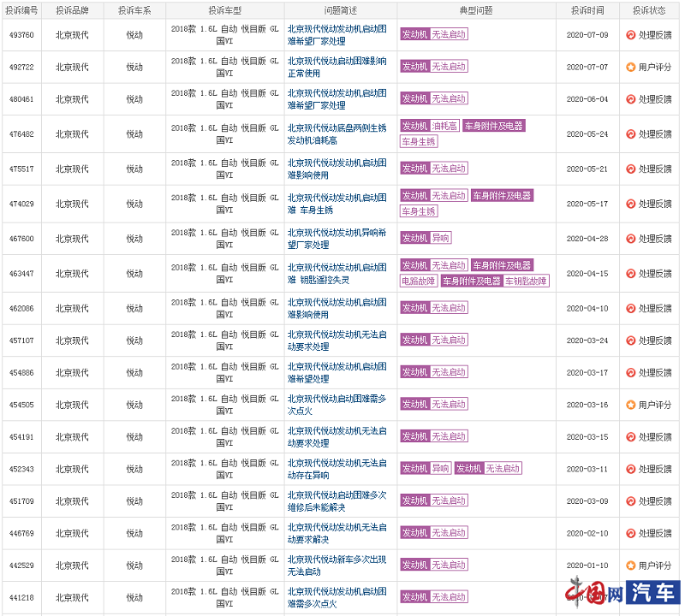Follow the 新车多次出现无法启动 complaint link
This screenshot has height=616, width=685.
[x=337, y=566]
